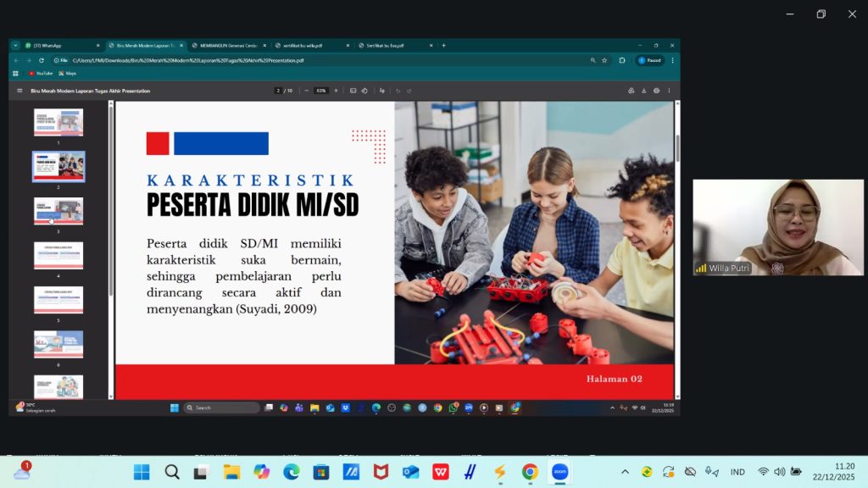868x488 pixels.
Task: Rotate the PDF counterclockwise
Action: tap(364, 91)
